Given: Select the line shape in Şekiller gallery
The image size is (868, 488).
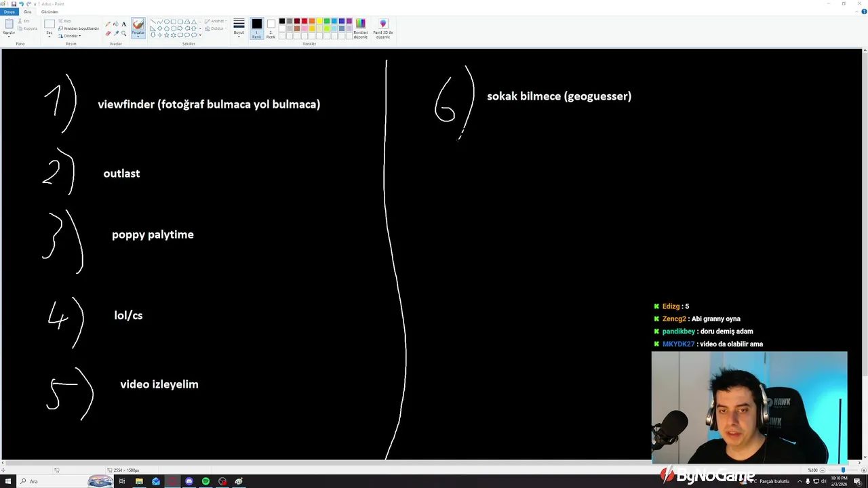Looking at the screenshot, I should click(x=153, y=22).
